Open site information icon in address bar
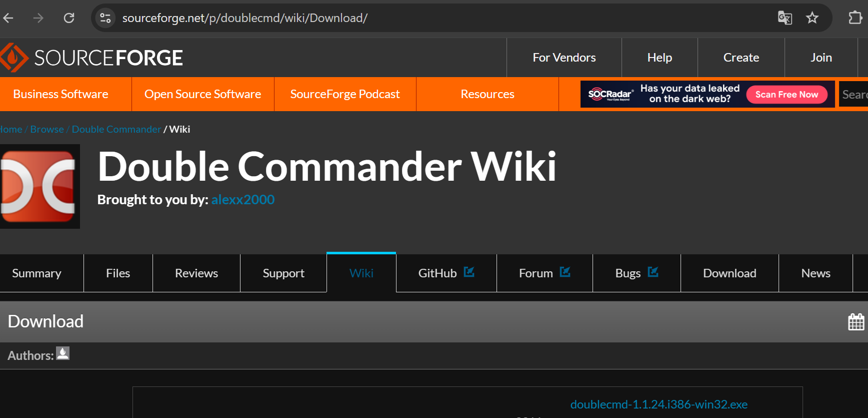This screenshot has width=868, height=418. (105, 18)
